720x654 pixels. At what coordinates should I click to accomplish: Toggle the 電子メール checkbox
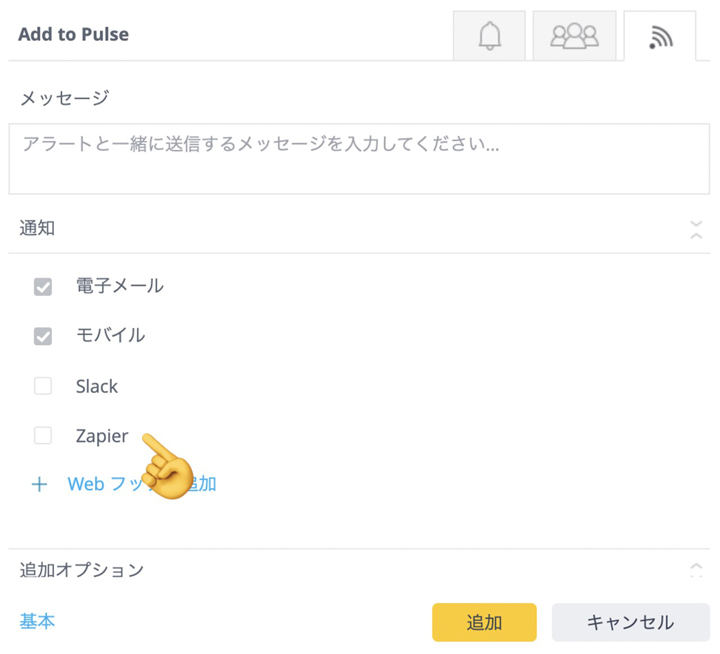click(43, 287)
